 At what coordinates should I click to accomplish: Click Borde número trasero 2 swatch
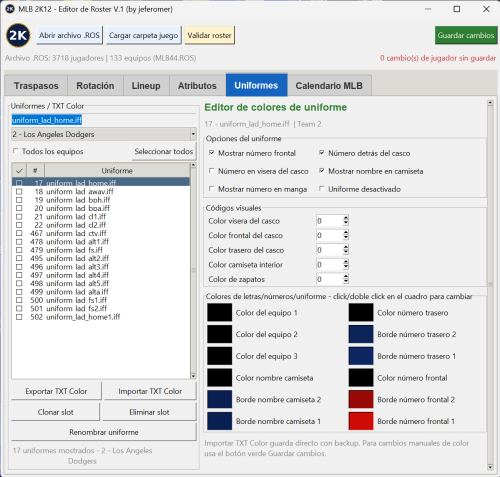[361, 334]
